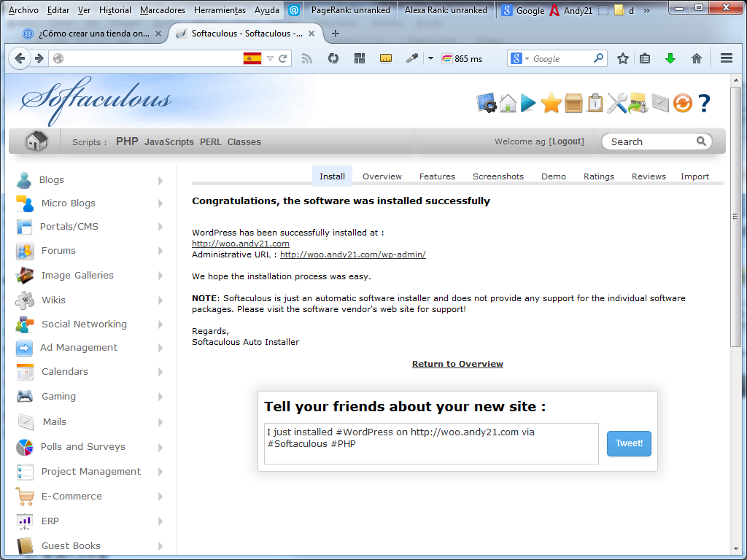Go forward with the browser forward arrow
This screenshot has height=560, width=747.
39,58
